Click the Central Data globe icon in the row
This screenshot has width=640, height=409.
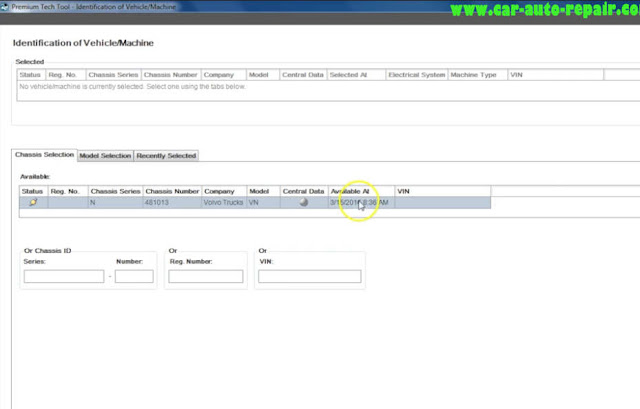[304, 202]
